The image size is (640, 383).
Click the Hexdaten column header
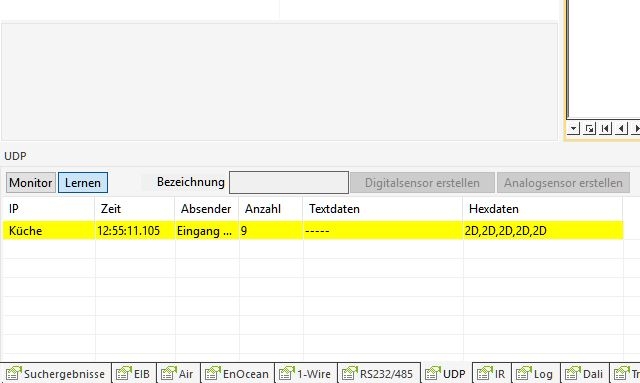click(x=543, y=209)
